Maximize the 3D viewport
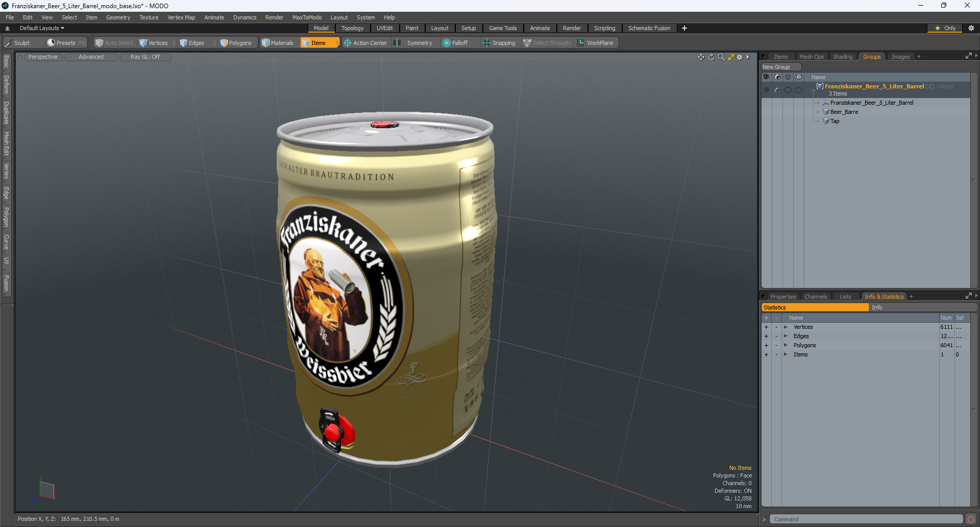The image size is (980, 527). tap(731, 57)
